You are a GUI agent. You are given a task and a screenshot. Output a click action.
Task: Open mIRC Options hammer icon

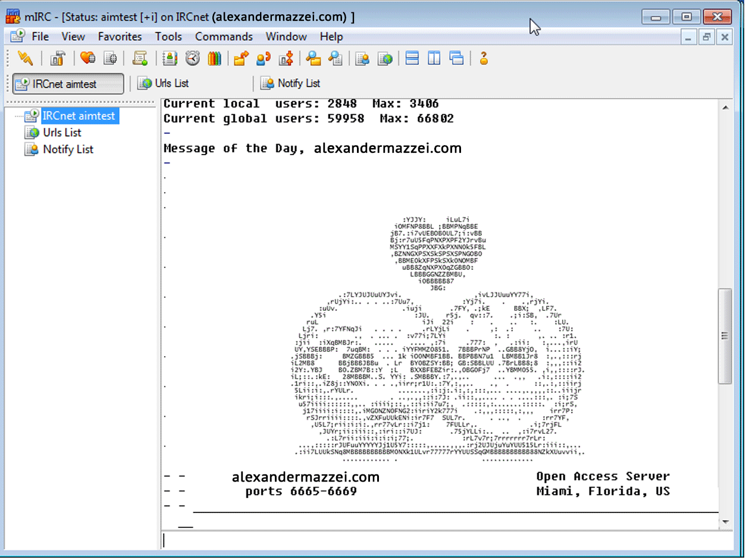(58, 58)
